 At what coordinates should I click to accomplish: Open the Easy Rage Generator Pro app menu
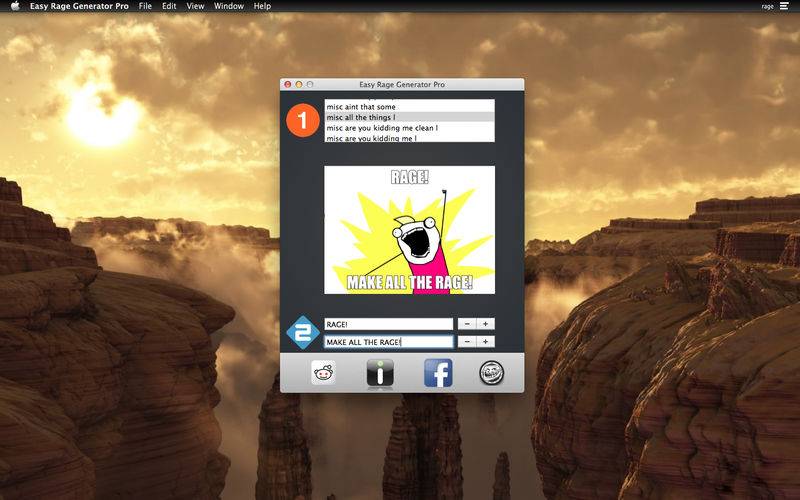tap(79, 6)
